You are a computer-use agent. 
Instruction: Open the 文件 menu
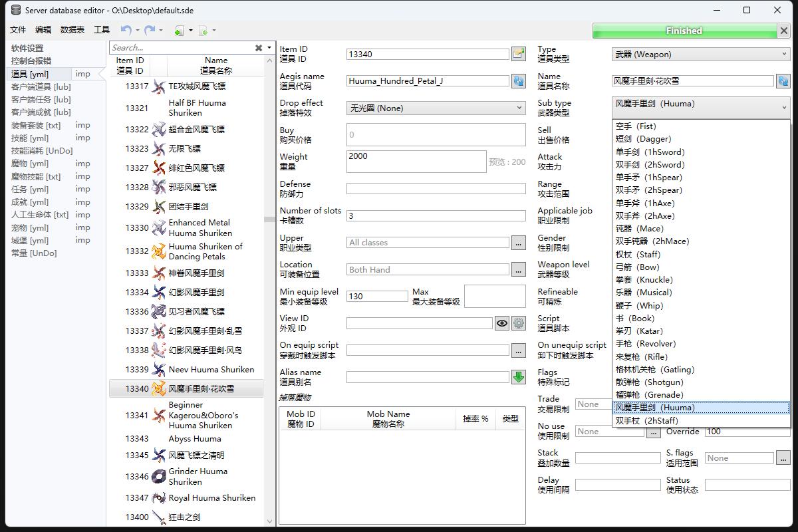[18, 30]
